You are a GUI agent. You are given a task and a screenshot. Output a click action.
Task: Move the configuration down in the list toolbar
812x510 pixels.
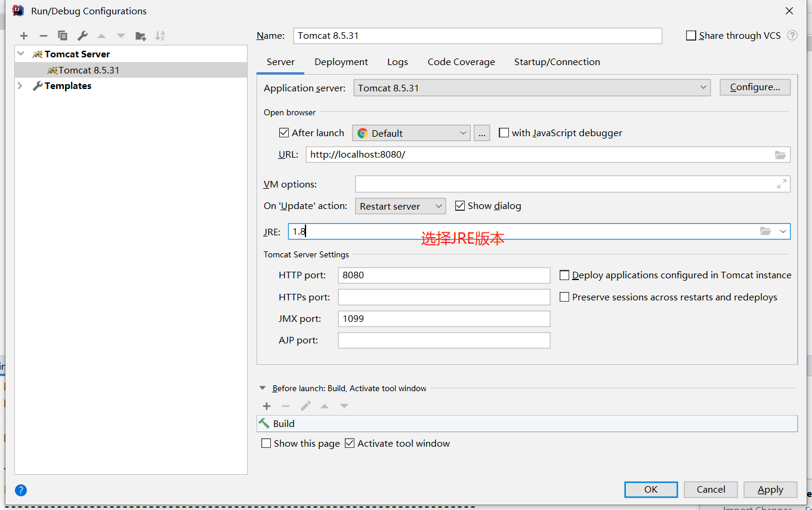pos(121,36)
